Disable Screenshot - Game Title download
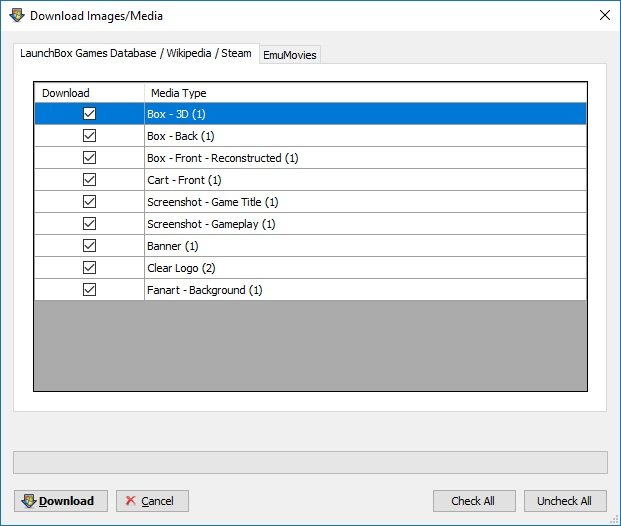 tap(90, 202)
